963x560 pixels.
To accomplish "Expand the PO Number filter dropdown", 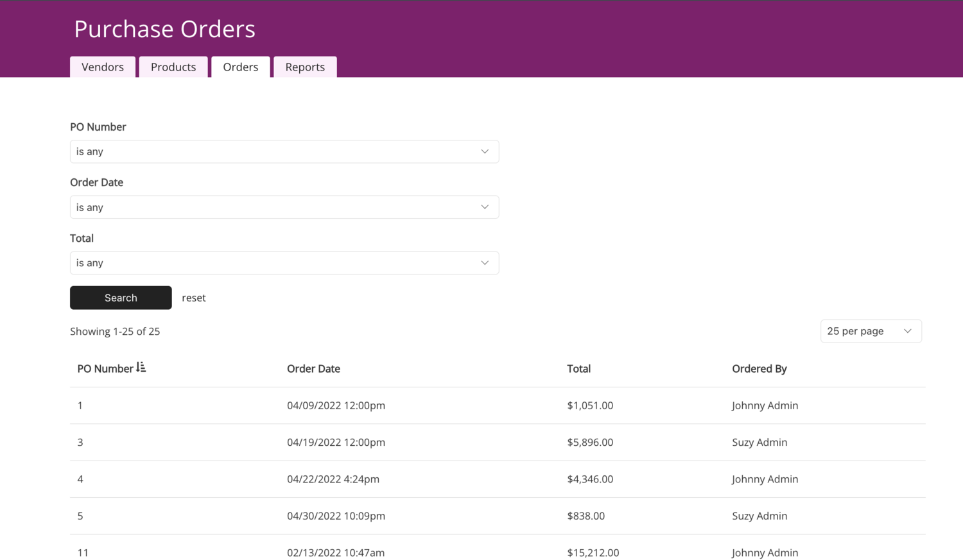I will [x=284, y=151].
